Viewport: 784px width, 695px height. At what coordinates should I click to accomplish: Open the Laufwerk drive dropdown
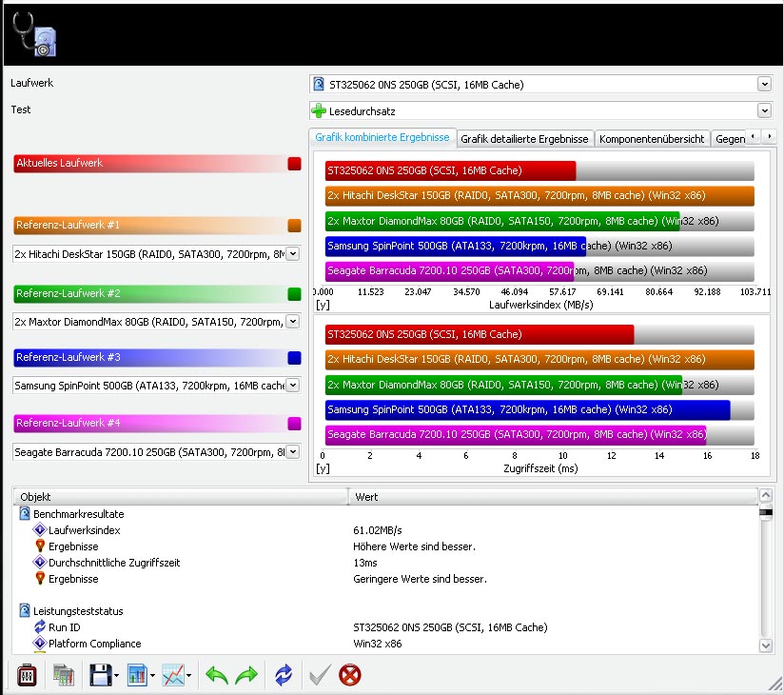click(x=765, y=84)
